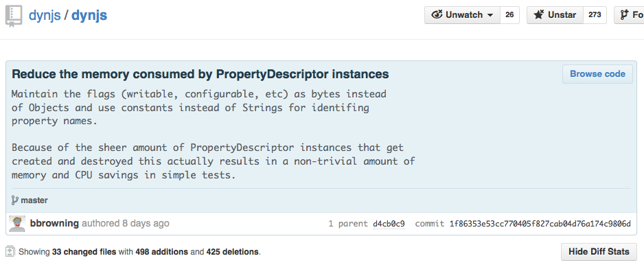
Task: Click the branch icon beside master
Action: click(x=15, y=200)
